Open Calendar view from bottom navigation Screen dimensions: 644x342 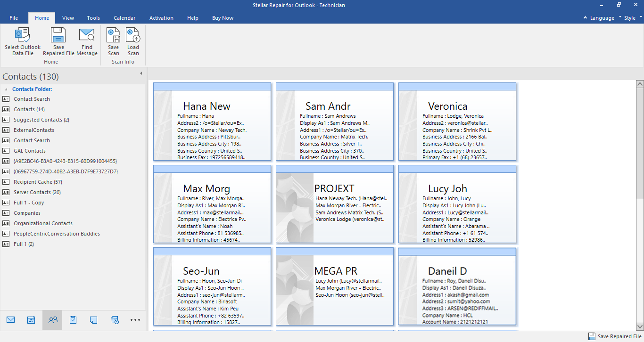tap(31, 320)
